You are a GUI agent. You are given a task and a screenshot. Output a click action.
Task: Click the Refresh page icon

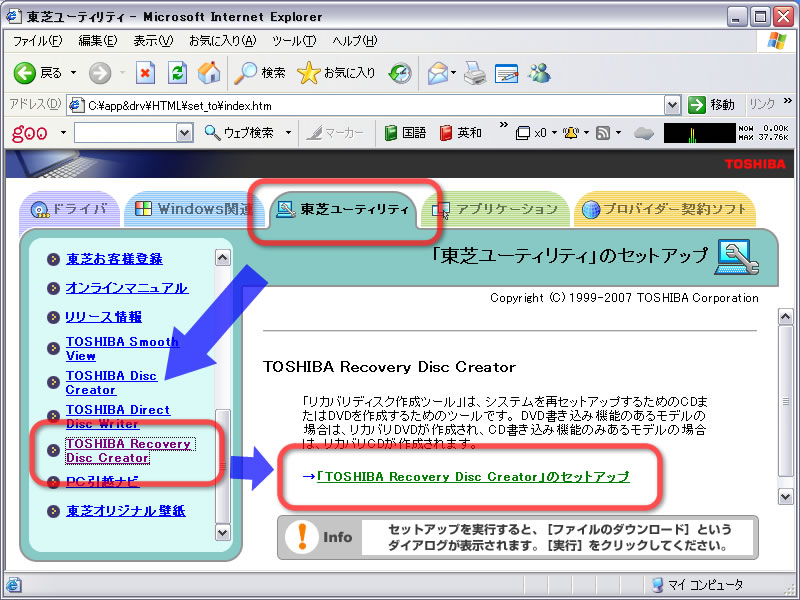coord(178,73)
